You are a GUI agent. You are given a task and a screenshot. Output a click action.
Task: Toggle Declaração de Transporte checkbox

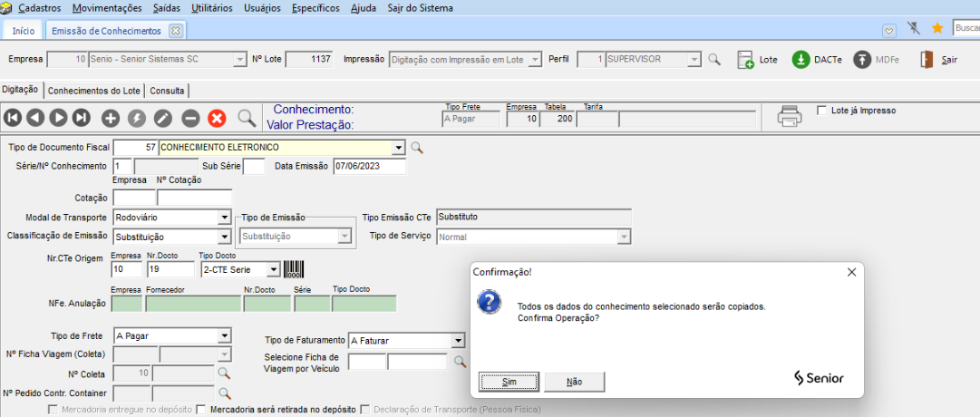(365, 410)
